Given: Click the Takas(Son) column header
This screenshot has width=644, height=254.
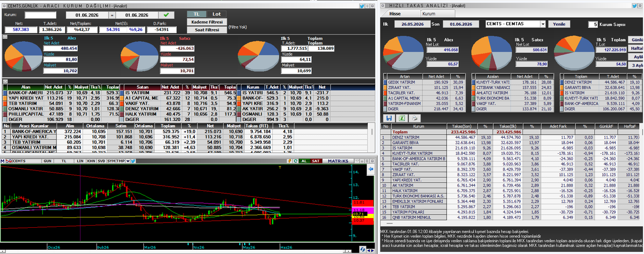Looking at the screenshot, I should 462,126.
